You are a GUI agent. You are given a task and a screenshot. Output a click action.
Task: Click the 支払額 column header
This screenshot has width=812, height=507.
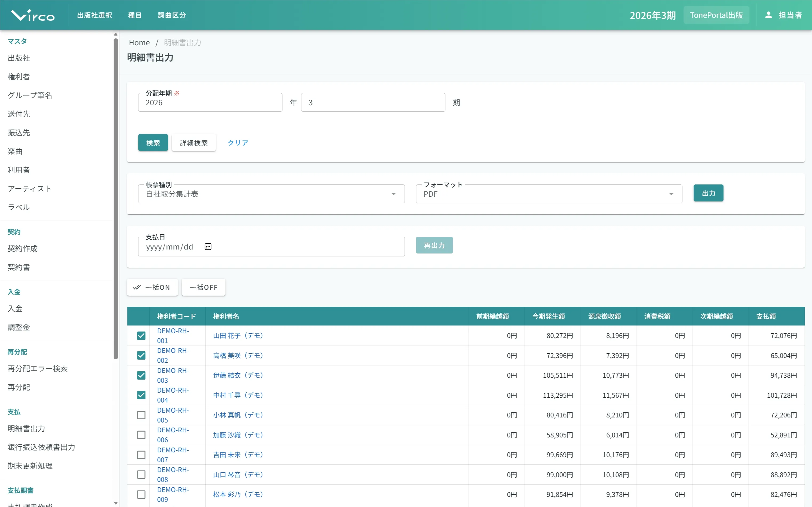[x=777, y=316]
